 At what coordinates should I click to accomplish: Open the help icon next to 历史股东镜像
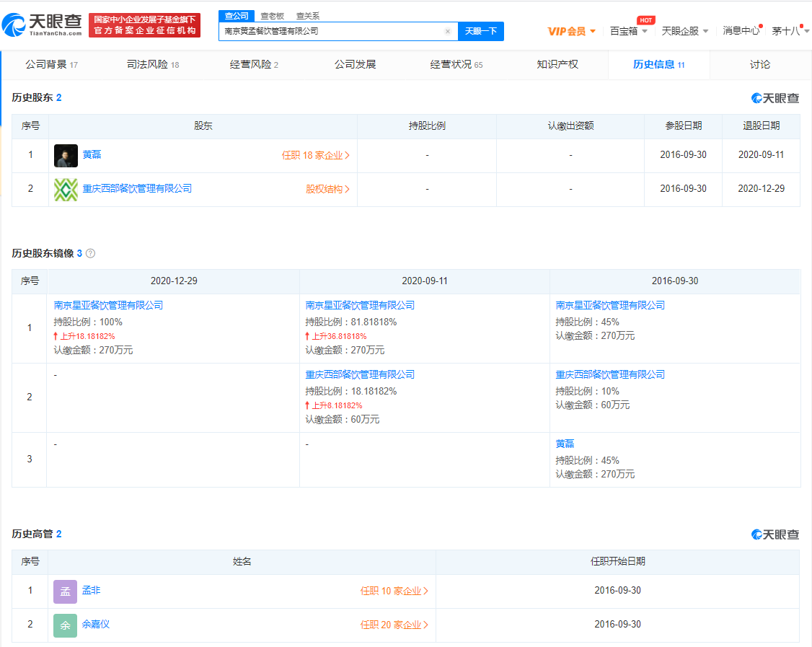91,253
